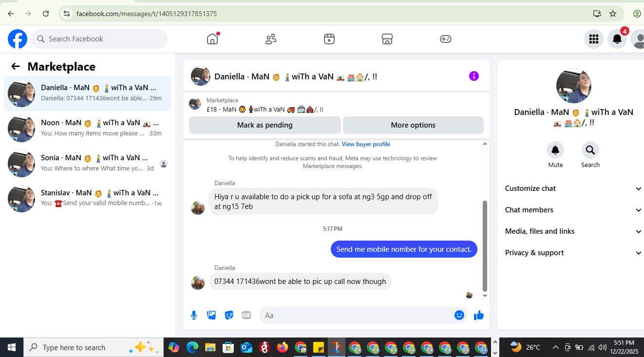This screenshot has width=644, height=357.
Task: Expand Media, files and links section
Action: point(573,231)
